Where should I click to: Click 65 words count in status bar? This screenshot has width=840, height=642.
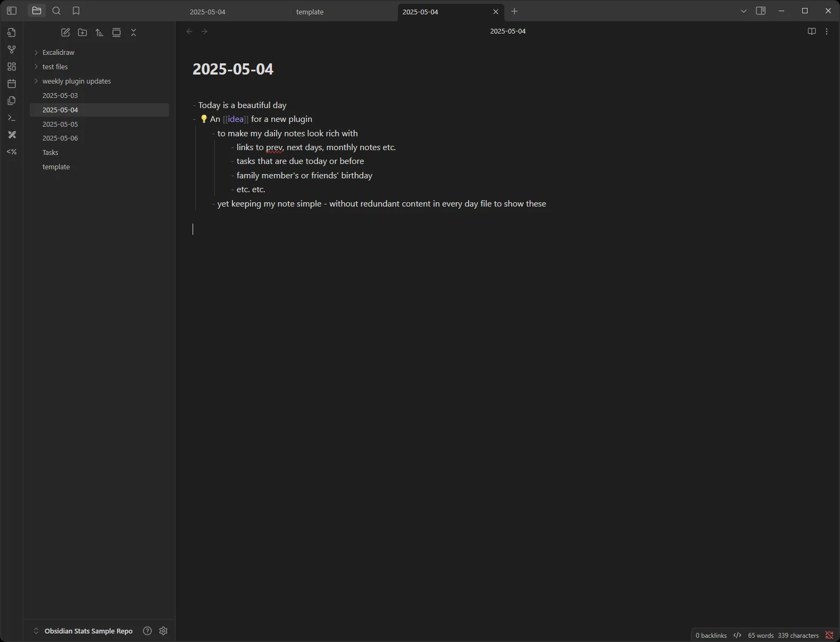pos(761,636)
